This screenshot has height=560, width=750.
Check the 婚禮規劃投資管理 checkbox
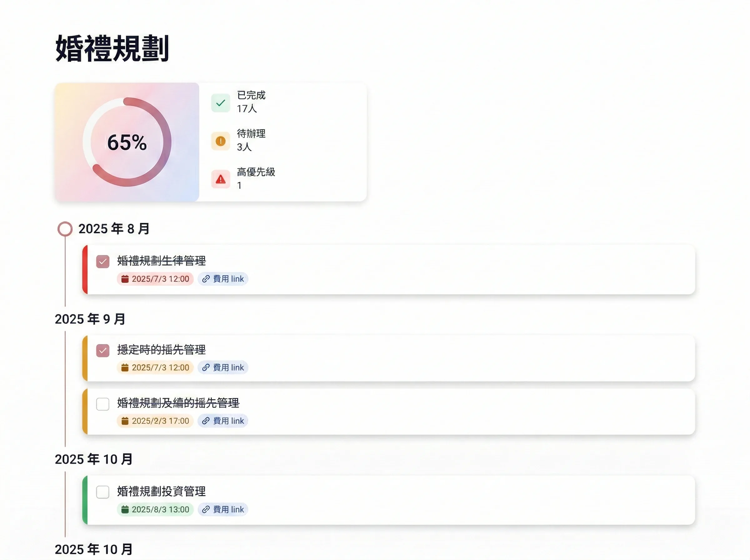(103, 492)
